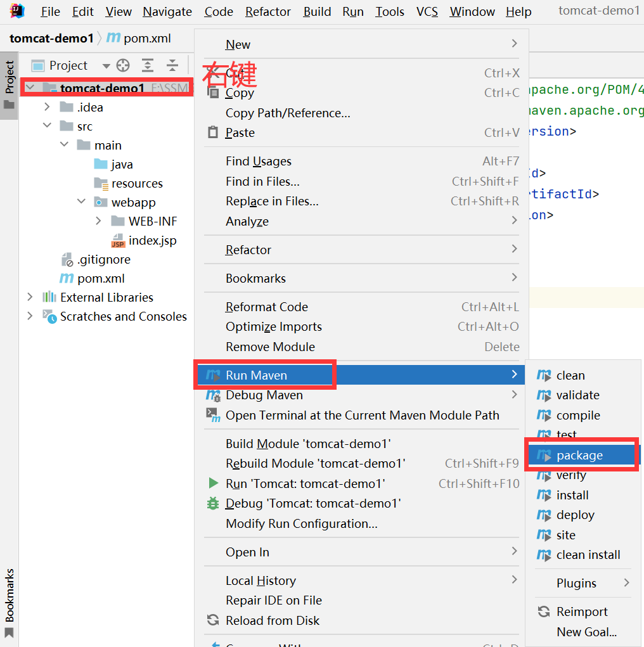Open the VCS menu
Screen dimensions: 644x647
[427, 11]
